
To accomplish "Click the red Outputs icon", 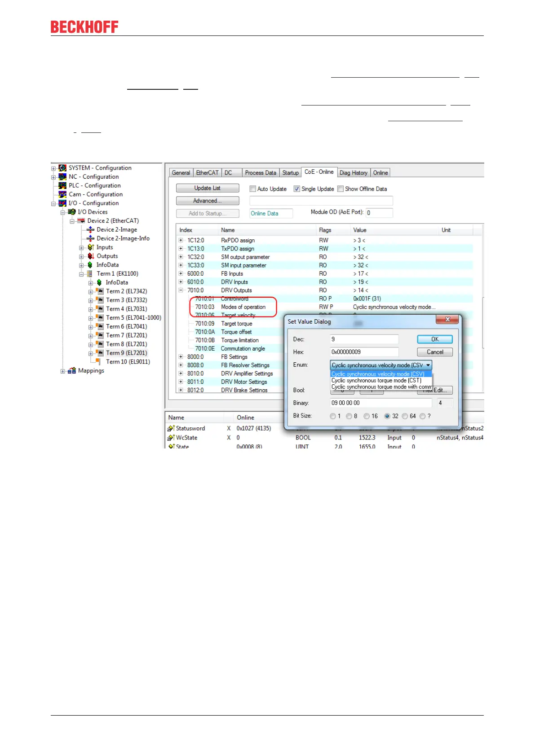I will pyautogui.click(x=90, y=256).
